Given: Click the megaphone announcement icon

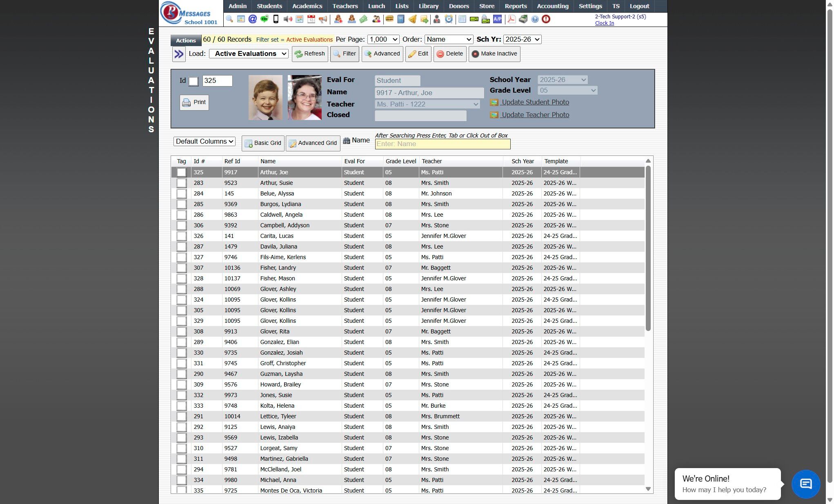Looking at the screenshot, I should click(323, 19).
